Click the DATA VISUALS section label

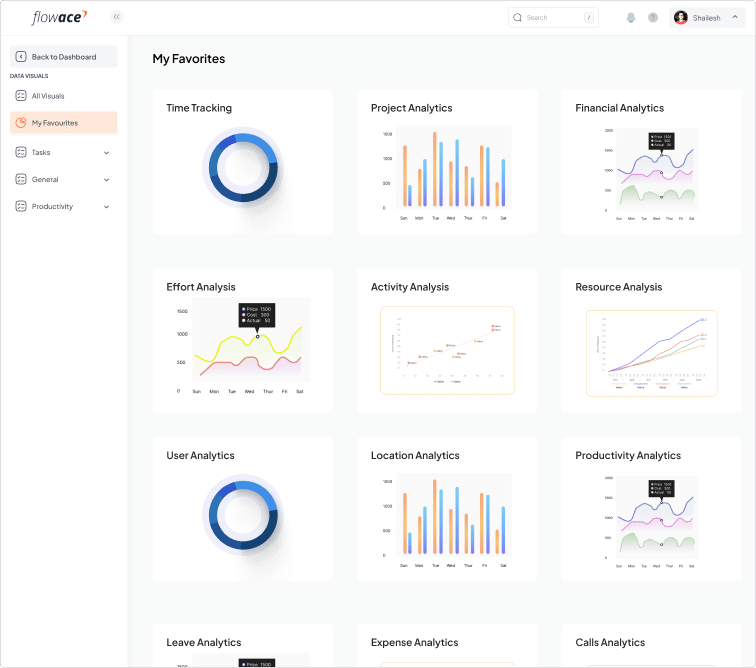click(29, 76)
